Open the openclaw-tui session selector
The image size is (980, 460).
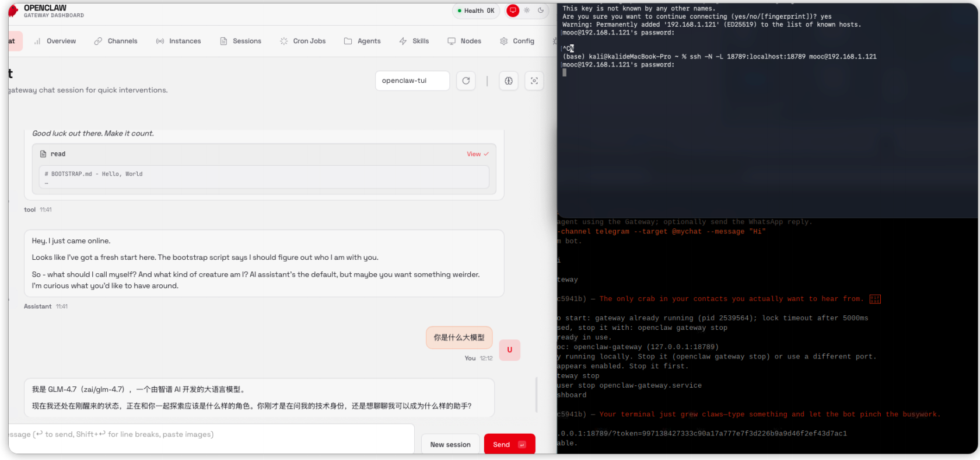412,81
